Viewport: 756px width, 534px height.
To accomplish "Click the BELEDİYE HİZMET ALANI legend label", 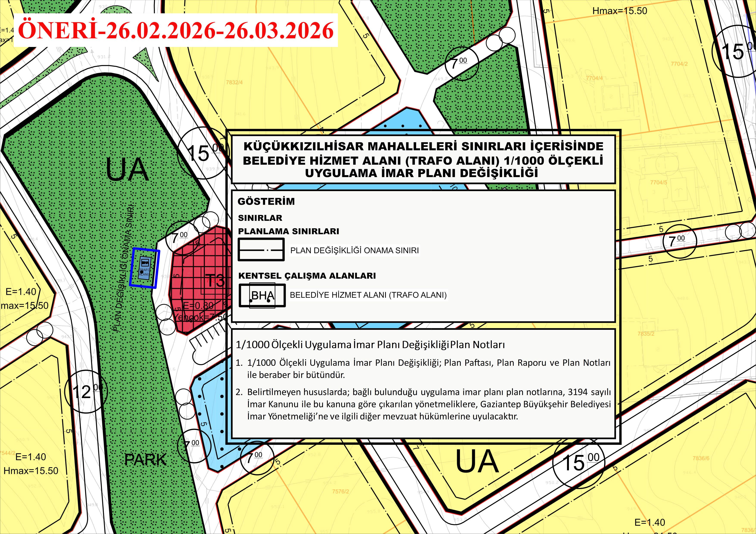I will (x=368, y=295).
